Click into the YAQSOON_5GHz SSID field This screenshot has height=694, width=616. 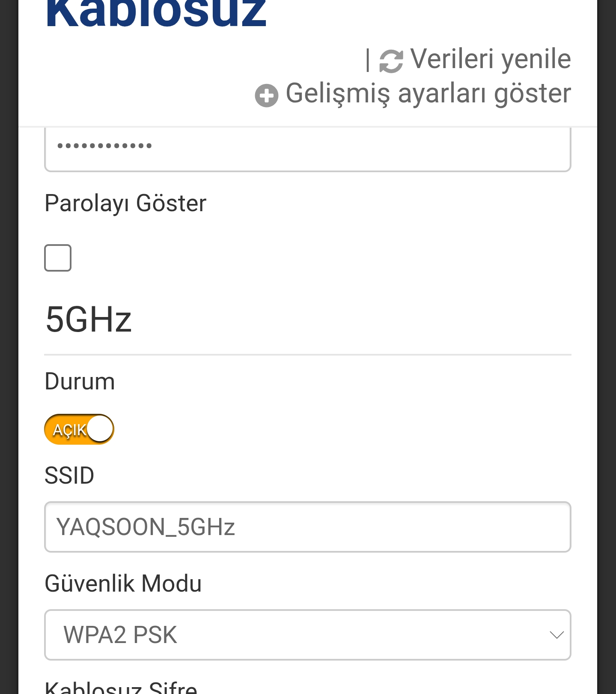click(307, 526)
